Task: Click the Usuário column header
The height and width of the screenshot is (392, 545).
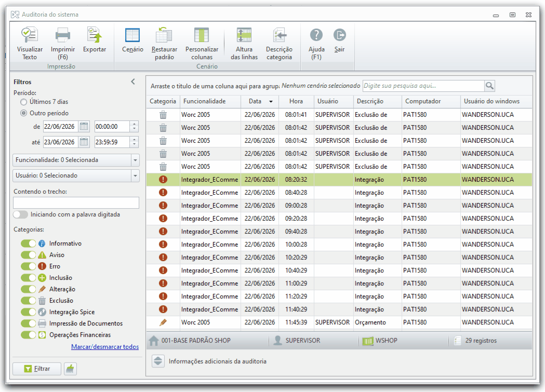Action: click(333, 101)
